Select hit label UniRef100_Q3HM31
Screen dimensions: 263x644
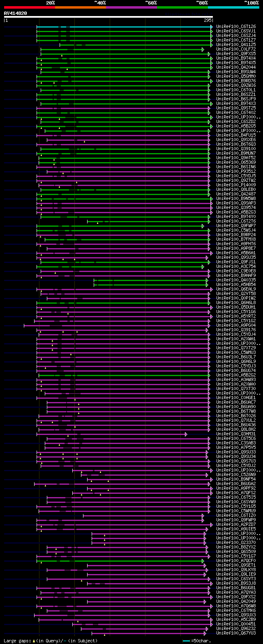click(236, 434)
